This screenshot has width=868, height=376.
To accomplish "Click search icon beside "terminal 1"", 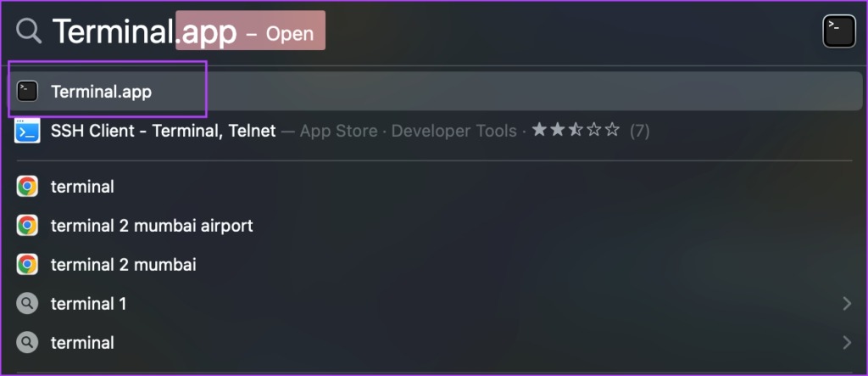I will point(27,303).
